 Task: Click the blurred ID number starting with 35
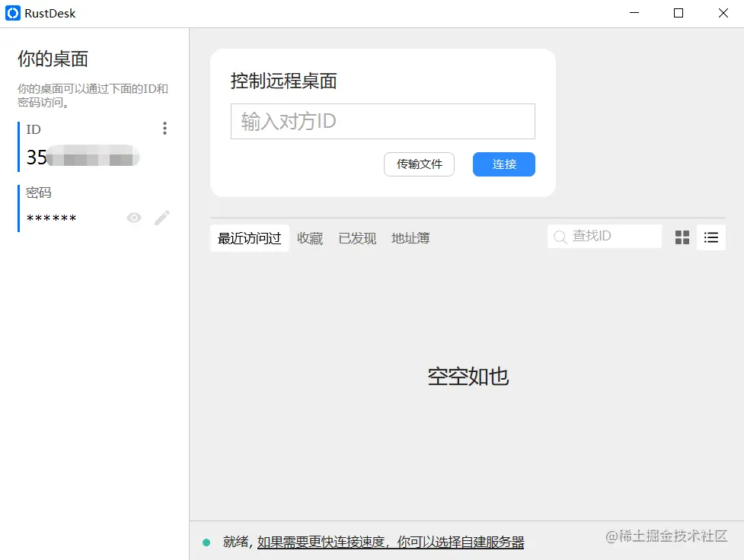83,157
